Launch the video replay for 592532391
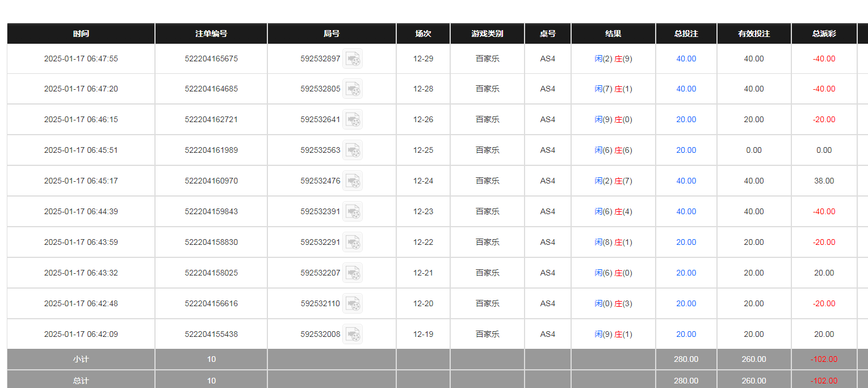 point(353,212)
